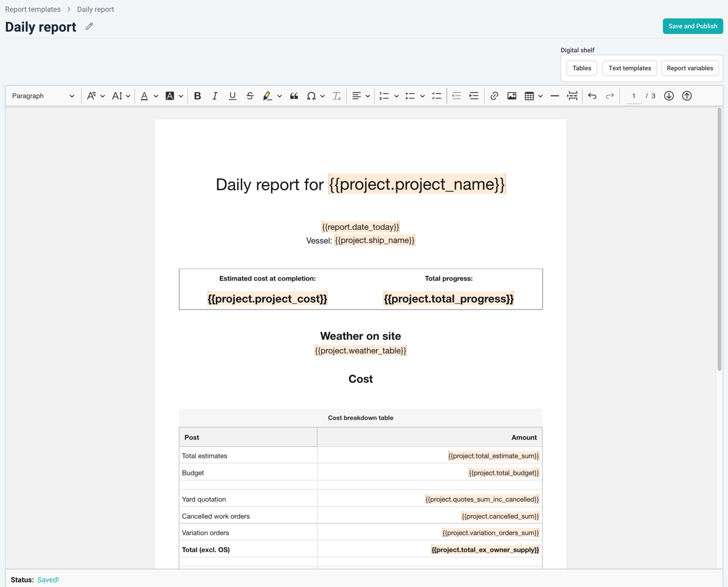Viewport: 728px width, 587px height.
Task: Toggle strikethrough formatting
Action: click(x=250, y=96)
